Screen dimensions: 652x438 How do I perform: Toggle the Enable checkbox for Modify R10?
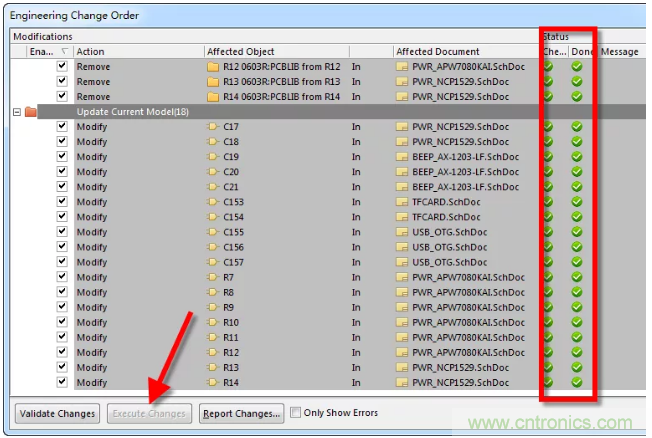click(x=62, y=322)
